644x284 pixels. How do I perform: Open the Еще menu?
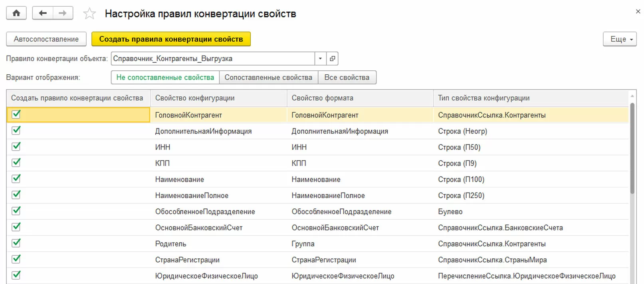point(620,39)
